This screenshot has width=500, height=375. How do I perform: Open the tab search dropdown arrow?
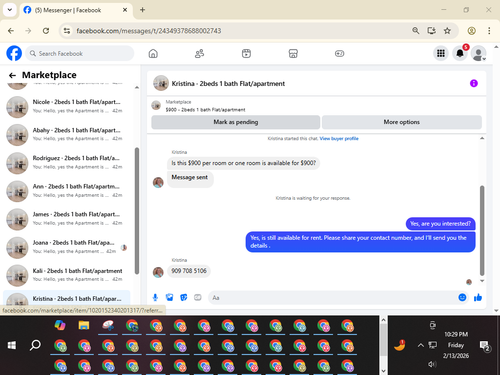(x=10, y=10)
